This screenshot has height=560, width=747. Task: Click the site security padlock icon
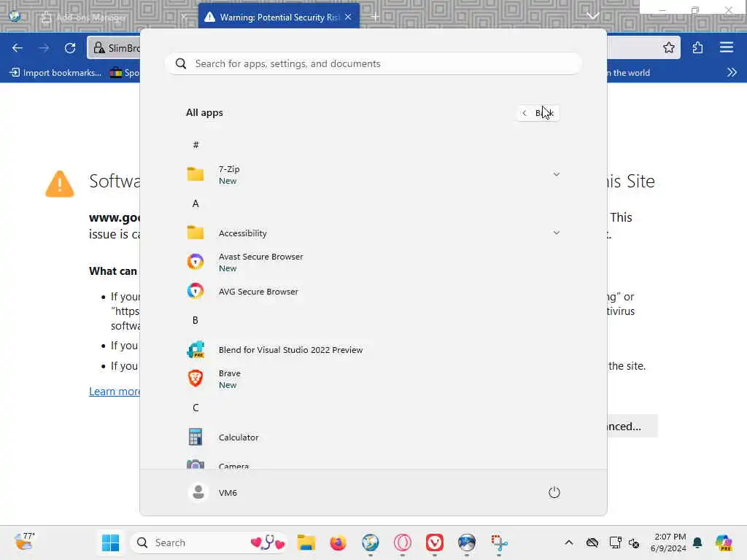pos(98,47)
